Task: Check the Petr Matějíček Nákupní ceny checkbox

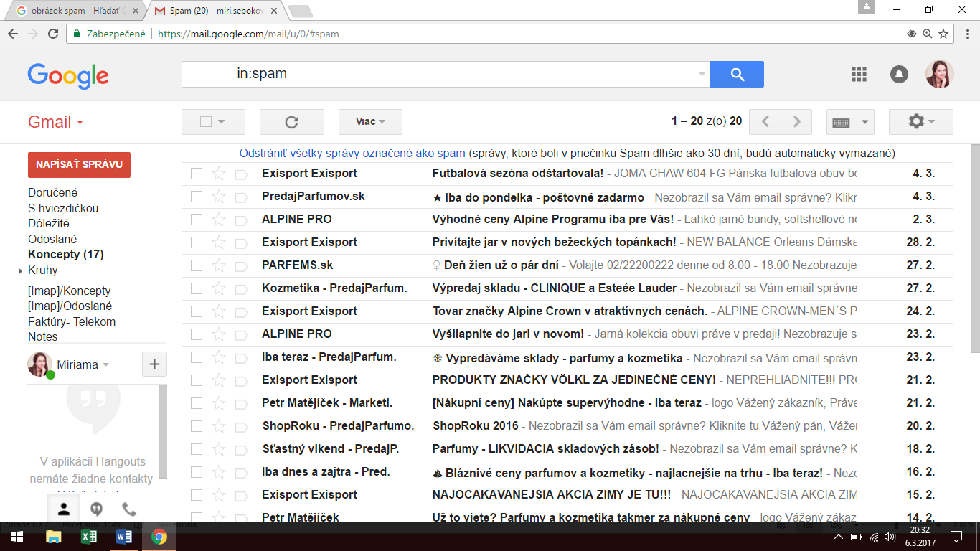Action: tap(197, 403)
